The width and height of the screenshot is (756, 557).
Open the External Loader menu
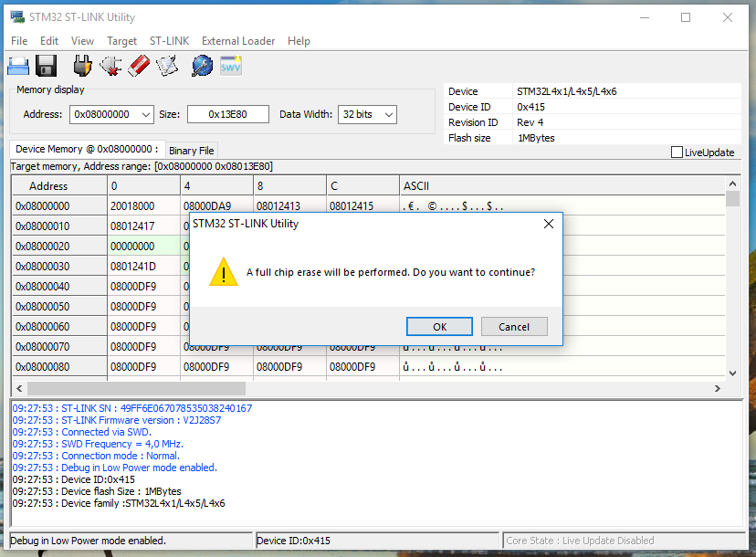point(238,41)
